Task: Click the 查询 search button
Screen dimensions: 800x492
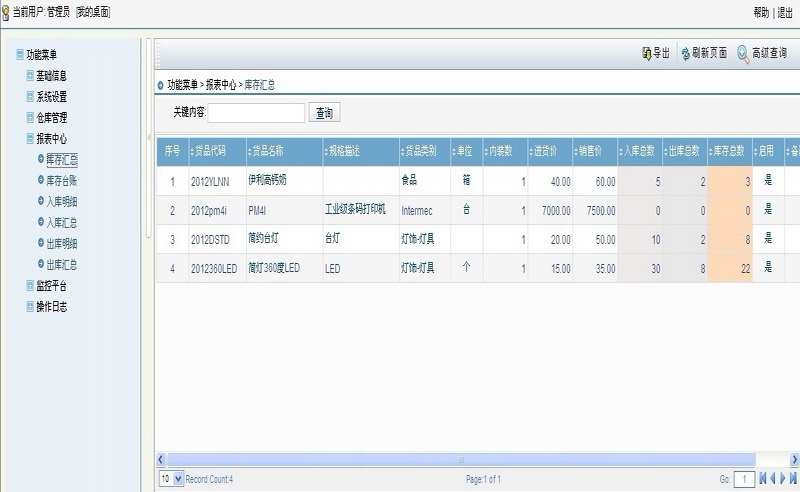Action: coord(324,113)
